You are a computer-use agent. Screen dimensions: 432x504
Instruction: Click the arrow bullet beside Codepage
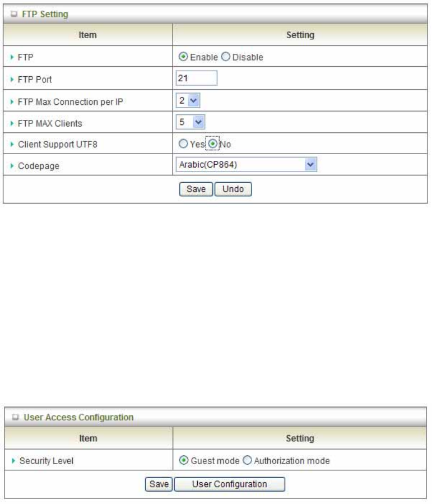(x=12, y=166)
